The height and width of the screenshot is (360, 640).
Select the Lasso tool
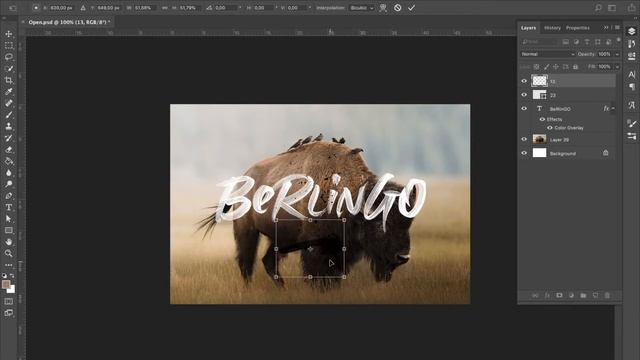[9, 57]
